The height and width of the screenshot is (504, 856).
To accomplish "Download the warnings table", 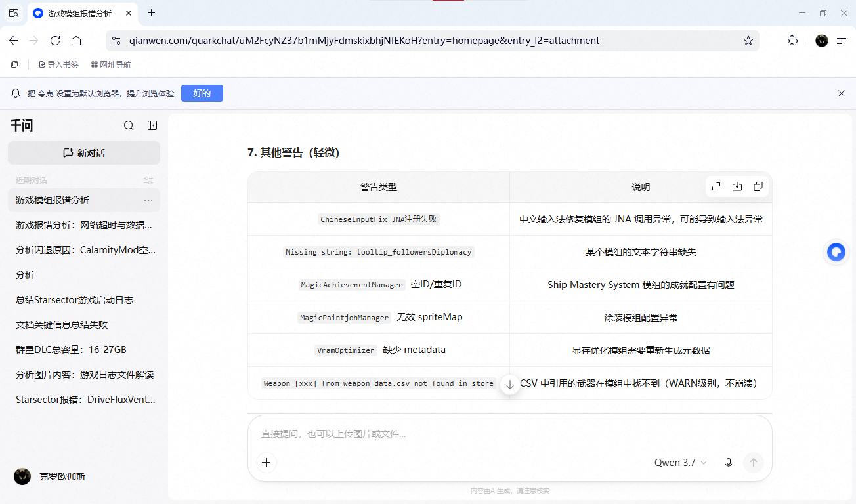I will [x=737, y=187].
